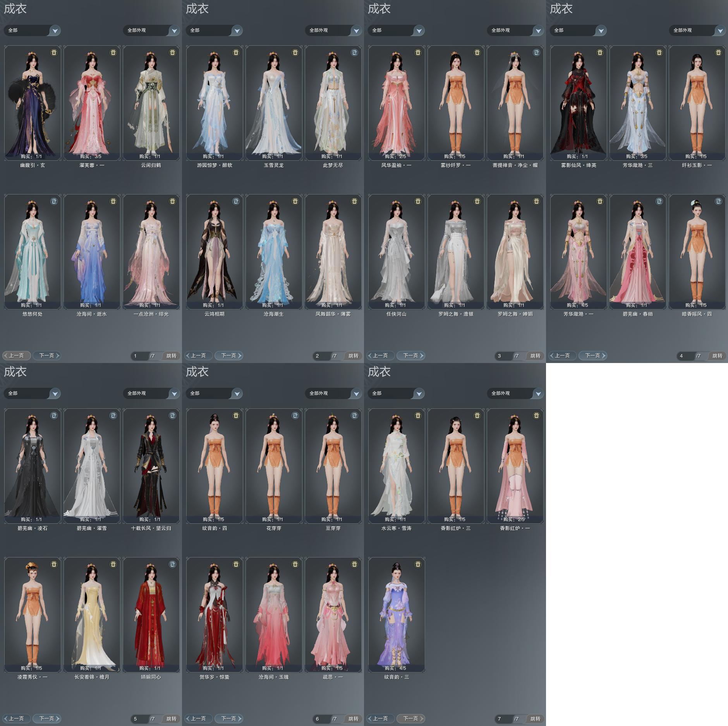Select the 罗姆之舞·婵娟 outfit thumbnail
Viewport: 728px width, 726px height.
515,251
